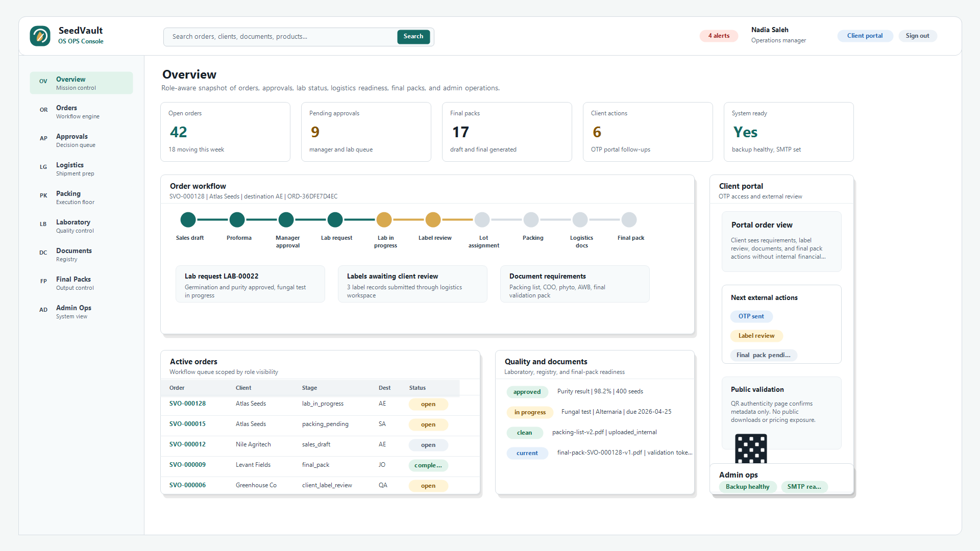Click the LB Laboratory sidebar badge
Image resolution: width=980 pixels, height=551 pixels.
tap(43, 224)
